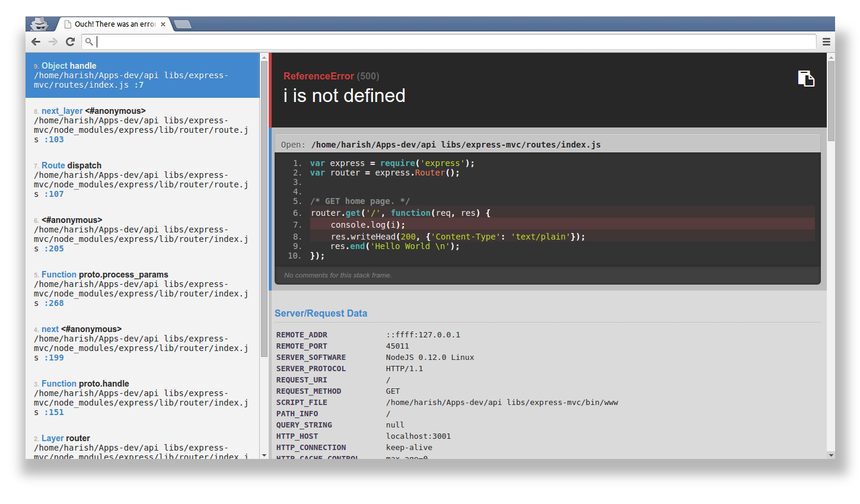Image resolution: width=860 pixels, height=504 pixels.
Task: Open file path routes/index.js link
Action: (456, 145)
